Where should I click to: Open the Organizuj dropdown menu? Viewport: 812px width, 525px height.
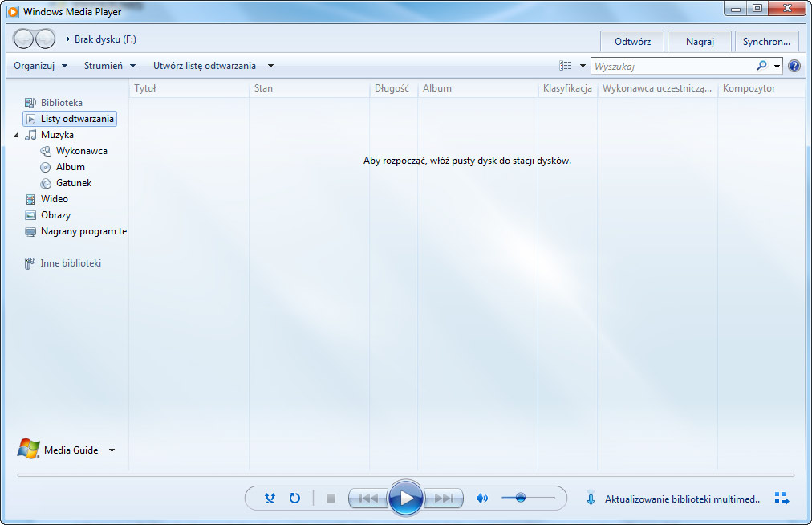tap(40, 66)
